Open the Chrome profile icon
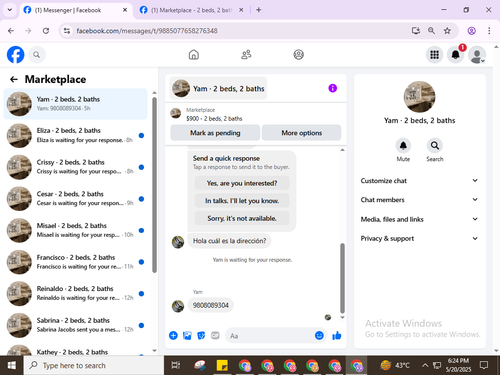The width and height of the screenshot is (500, 375). point(471,31)
